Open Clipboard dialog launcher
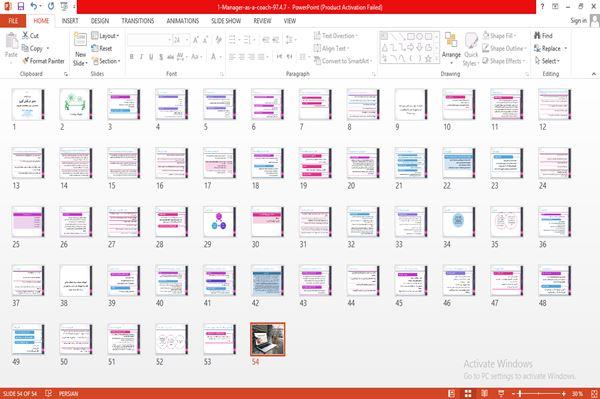This screenshot has height=399, width=600. (66, 74)
